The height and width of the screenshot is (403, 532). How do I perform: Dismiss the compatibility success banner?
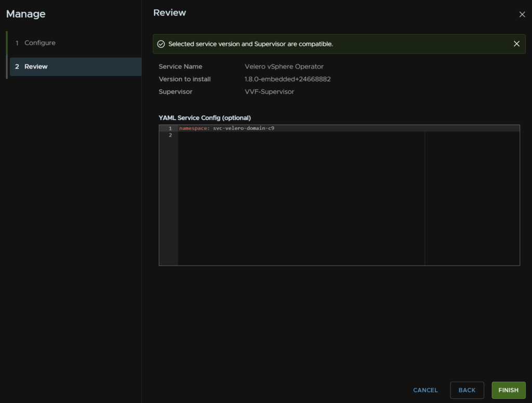point(516,44)
